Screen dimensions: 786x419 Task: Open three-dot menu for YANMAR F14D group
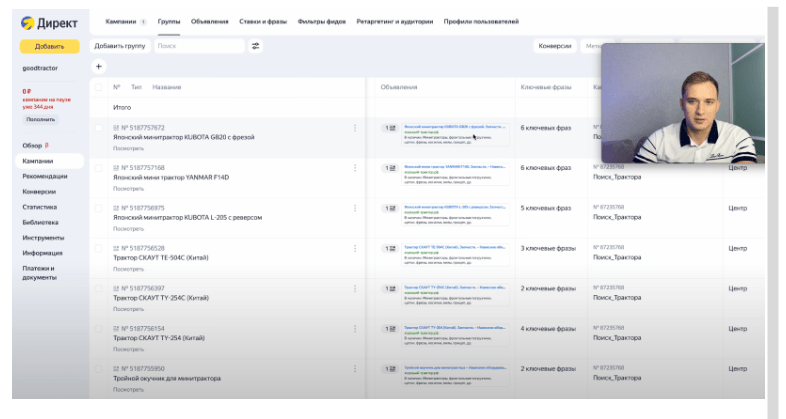[355, 168]
